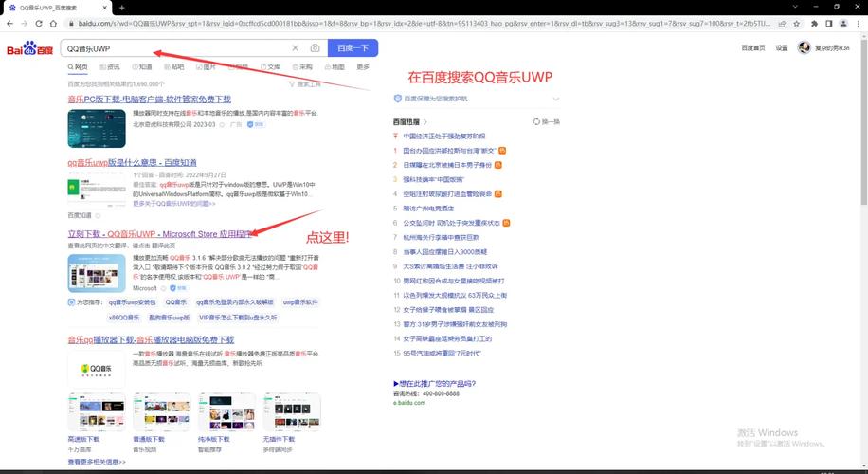Click the e.baidu.com link
The image size is (868, 474).
click(x=409, y=403)
